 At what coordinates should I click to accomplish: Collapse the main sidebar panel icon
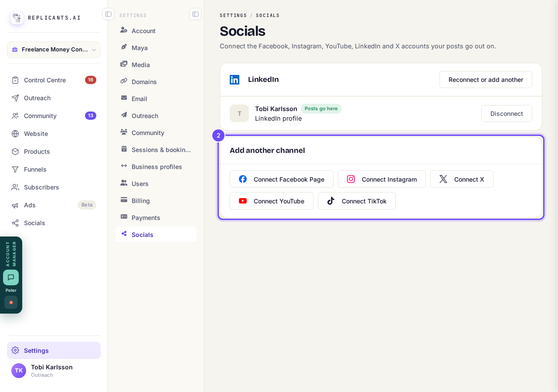point(108,14)
